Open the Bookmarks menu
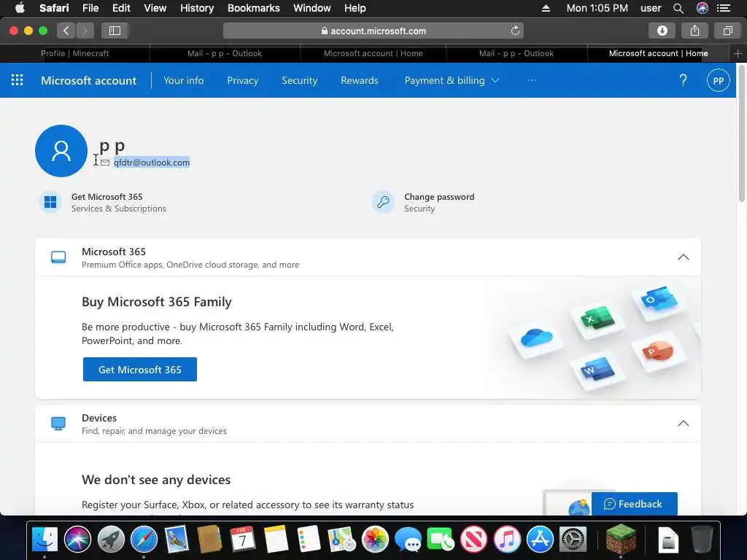The height and width of the screenshot is (560, 747). [253, 8]
